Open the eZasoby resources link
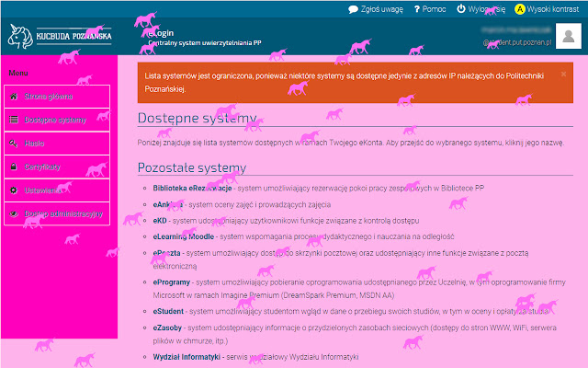The image size is (588, 368). point(167,328)
